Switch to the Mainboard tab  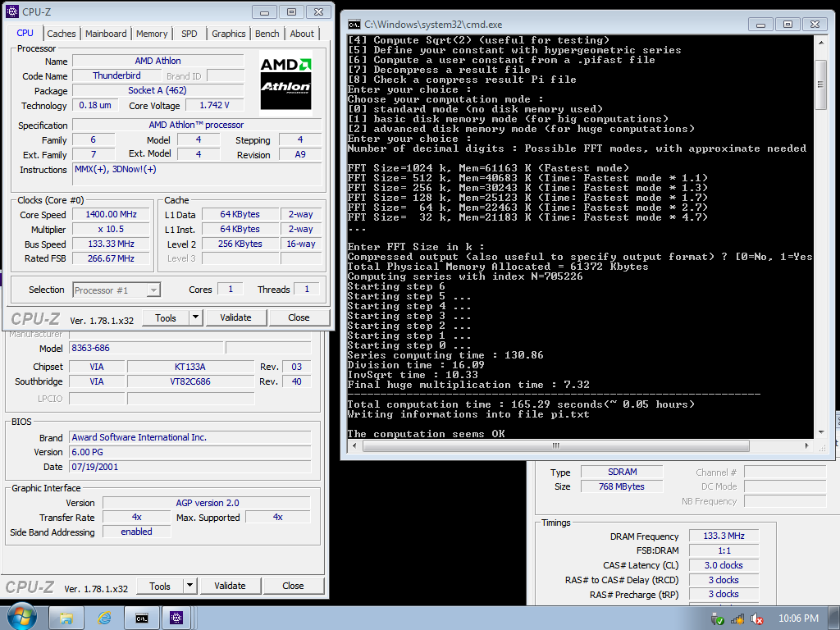106,33
